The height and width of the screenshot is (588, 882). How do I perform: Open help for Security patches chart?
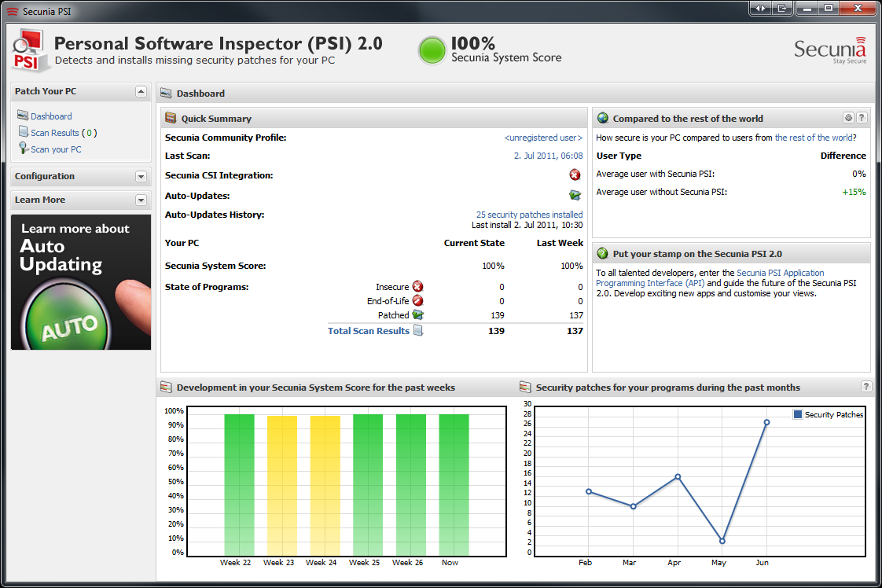pyautogui.click(x=866, y=387)
